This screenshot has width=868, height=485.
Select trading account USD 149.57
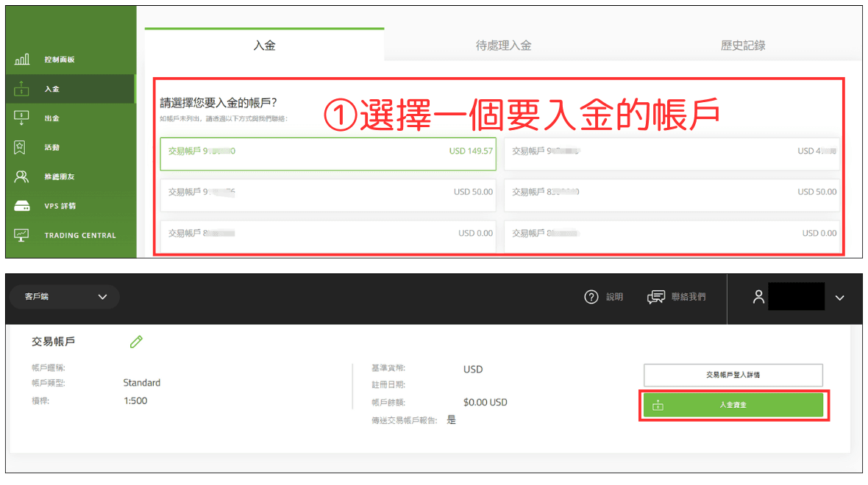pyautogui.click(x=327, y=154)
